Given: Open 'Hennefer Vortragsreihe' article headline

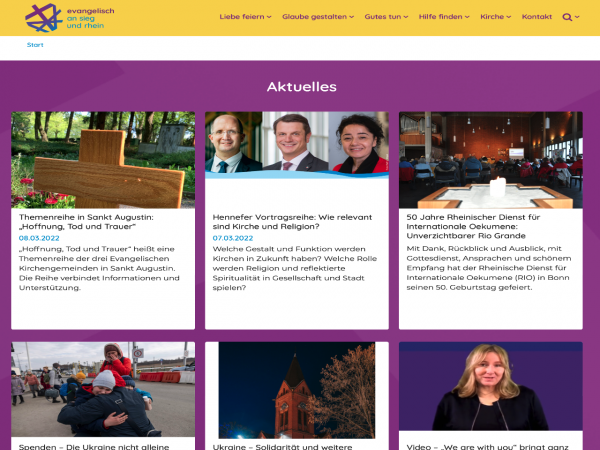Looking at the screenshot, I should click(292, 222).
